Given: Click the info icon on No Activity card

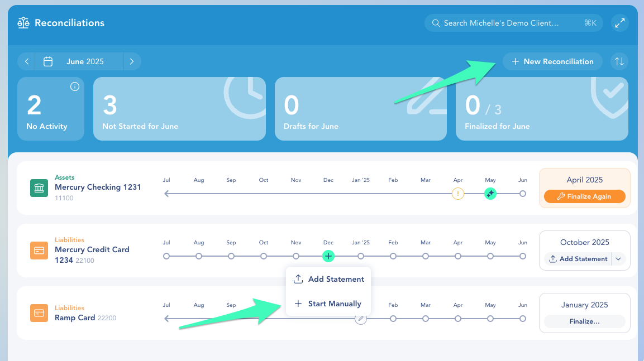Looking at the screenshot, I should pos(74,86).
